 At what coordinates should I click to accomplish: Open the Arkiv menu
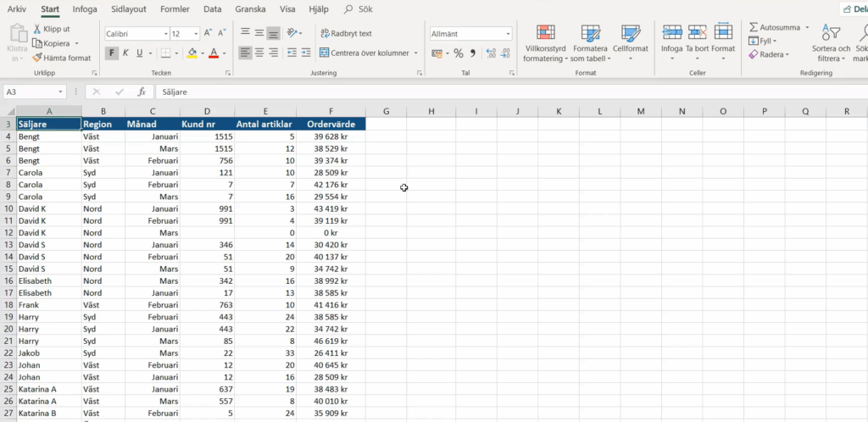point(17,9)
